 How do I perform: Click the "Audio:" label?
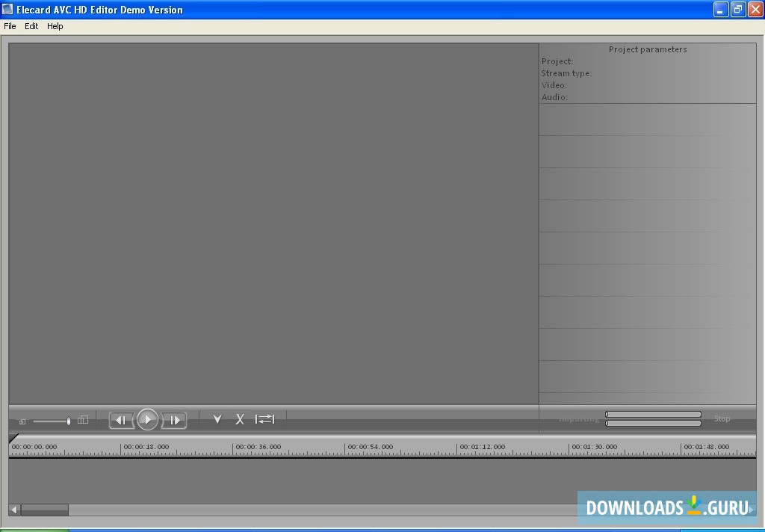click(555, 97)
